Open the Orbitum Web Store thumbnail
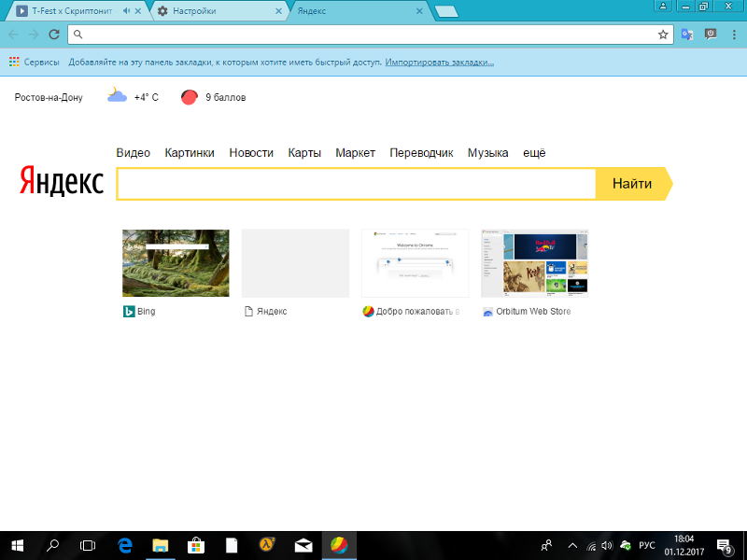747x560 pixels. coord(534,263)
